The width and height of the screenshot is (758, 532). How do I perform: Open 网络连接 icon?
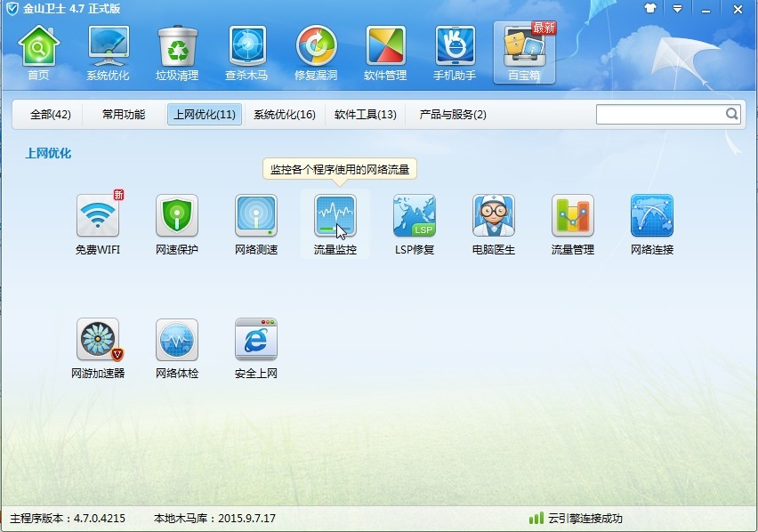pyautogui.click(x=652, y=216)
